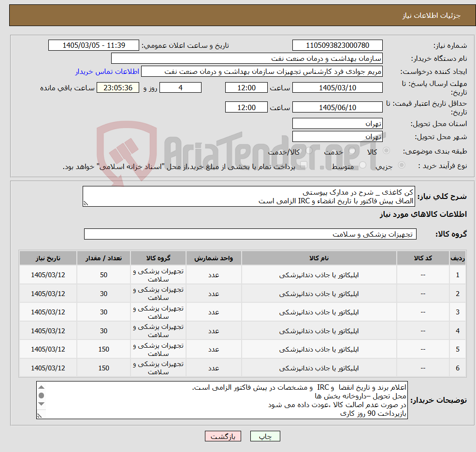476x452 pixels.
Task: Click the need date 1405/03/12 in row 6
Action: point(48,368)
